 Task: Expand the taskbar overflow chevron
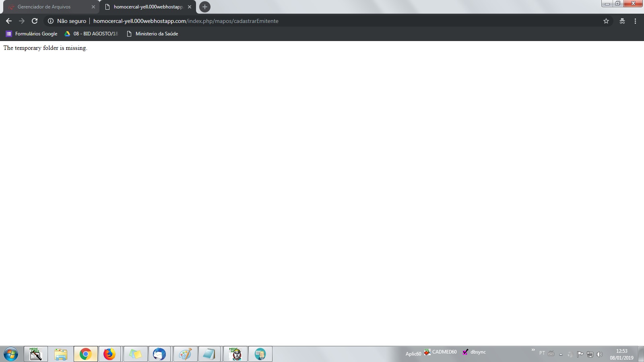pos(532,350)
